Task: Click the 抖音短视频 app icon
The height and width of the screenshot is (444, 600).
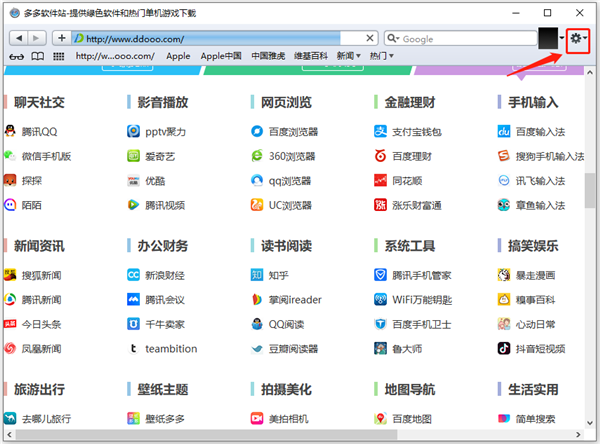Action: click(505, 349)
